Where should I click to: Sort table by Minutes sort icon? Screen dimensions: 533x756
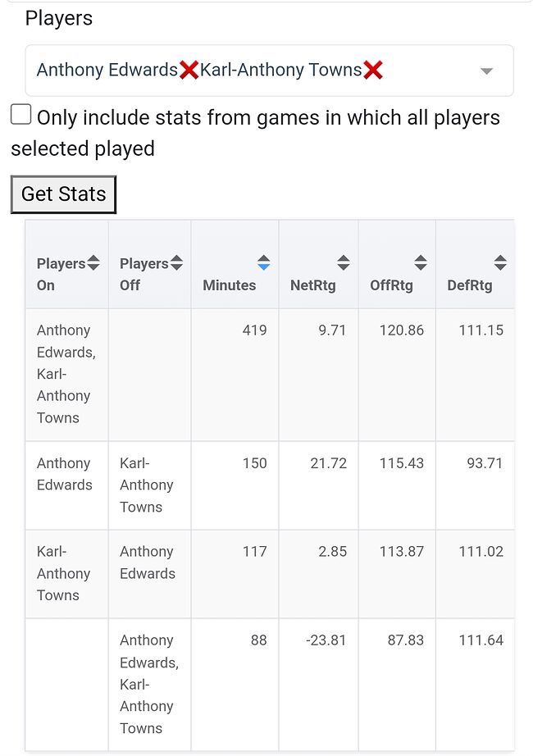point(263,263)
